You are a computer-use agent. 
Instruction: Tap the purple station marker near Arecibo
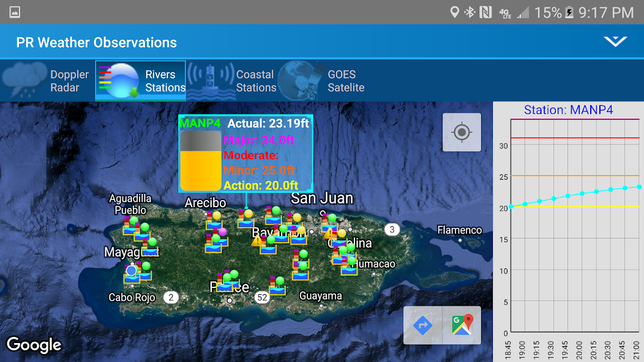point(222,231)
